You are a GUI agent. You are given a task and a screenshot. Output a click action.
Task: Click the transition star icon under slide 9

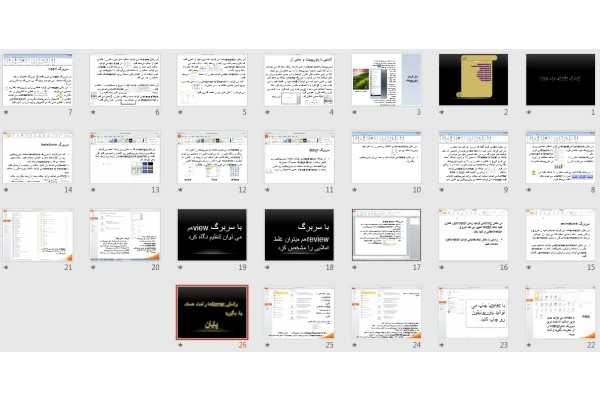442,190
